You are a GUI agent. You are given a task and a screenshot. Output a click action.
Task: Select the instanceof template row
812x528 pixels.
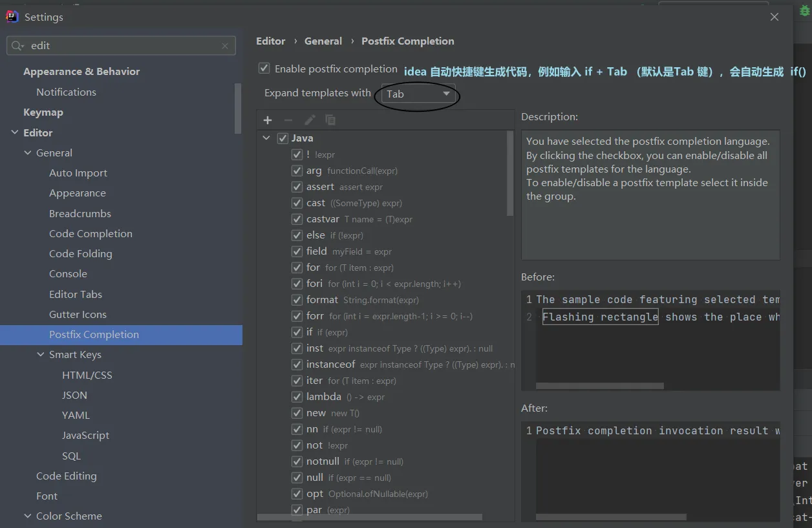385,364
